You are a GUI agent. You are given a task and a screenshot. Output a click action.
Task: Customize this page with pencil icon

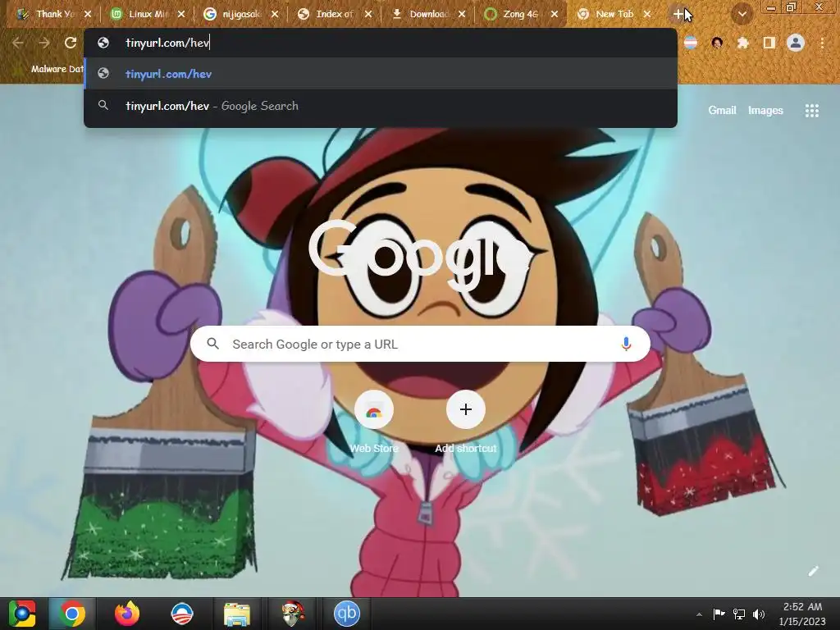coord(813,571)
